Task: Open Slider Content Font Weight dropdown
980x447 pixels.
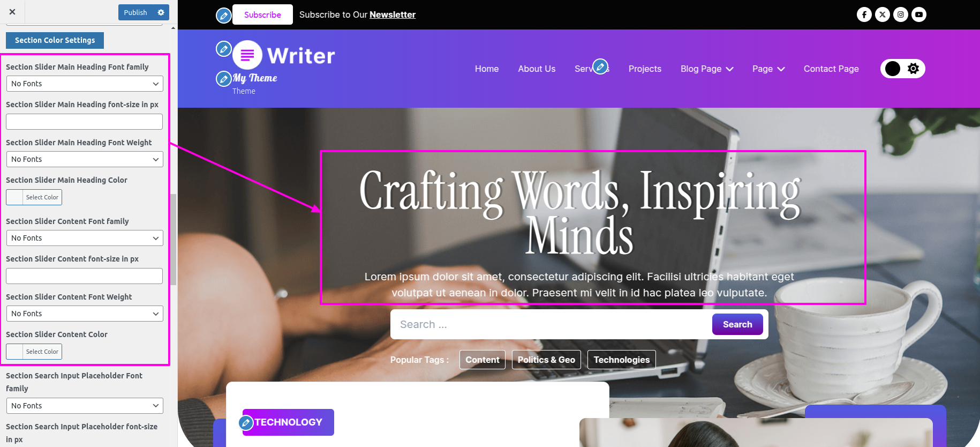Action: pyautogui.click(x=85, y=314)
